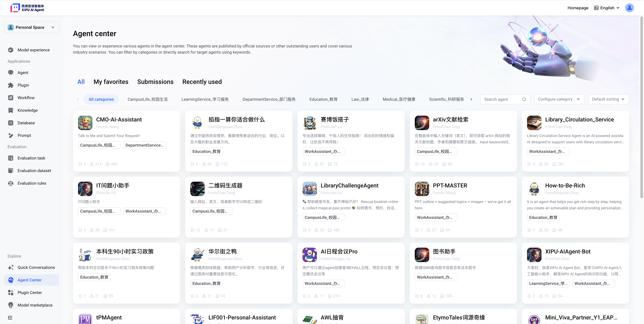Viewport: 644px width, 324px height.
Task: Click the Evaluation rules scale icon
Action: tap(11, 183)
